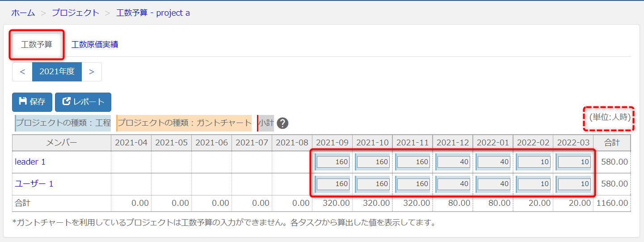Click the 2021-12 total 80.00
The height and width of the screenshot is (242, 644).
(x=459, y=203)
